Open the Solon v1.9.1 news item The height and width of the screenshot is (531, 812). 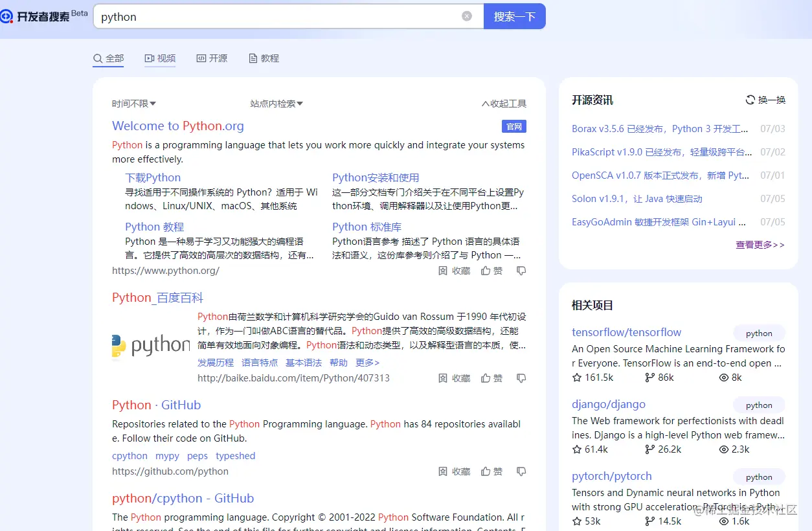tap(637, 199)
